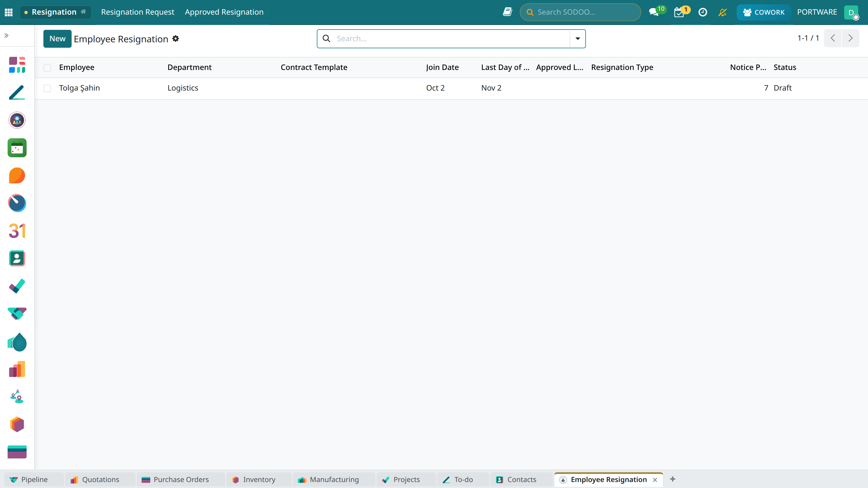Open the Approved Resignation menu

[224, 12]
